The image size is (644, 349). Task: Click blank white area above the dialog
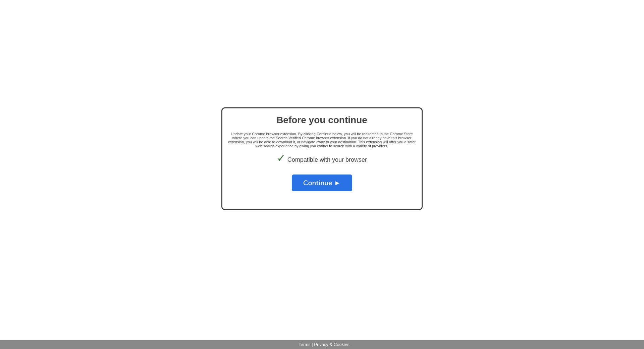[322, 54]
